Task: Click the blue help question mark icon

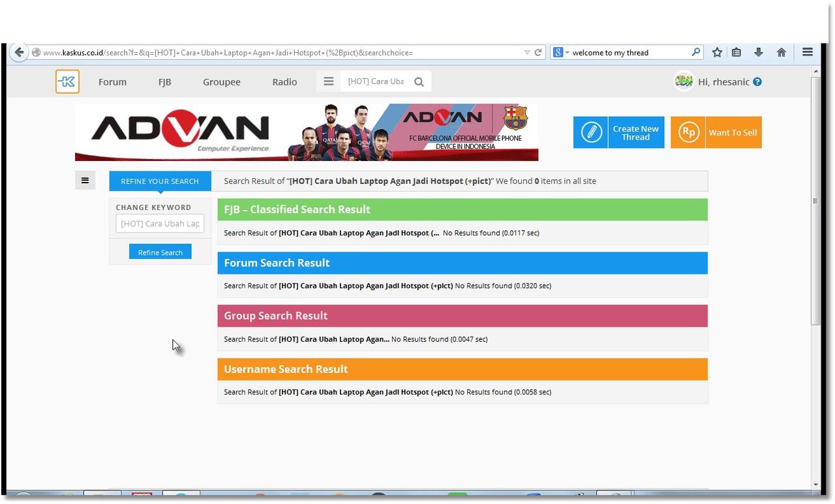Action: click(x=757, y=82)
